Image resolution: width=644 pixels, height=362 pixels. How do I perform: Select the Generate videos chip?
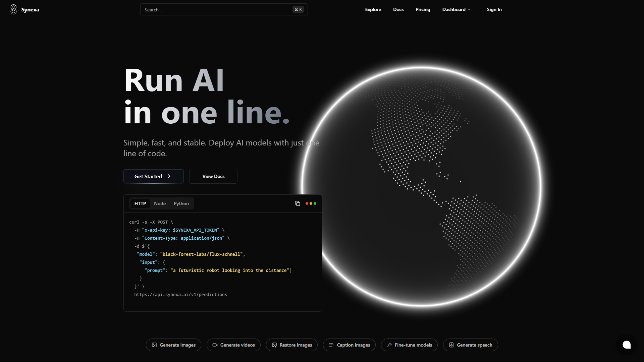(233, 345)
